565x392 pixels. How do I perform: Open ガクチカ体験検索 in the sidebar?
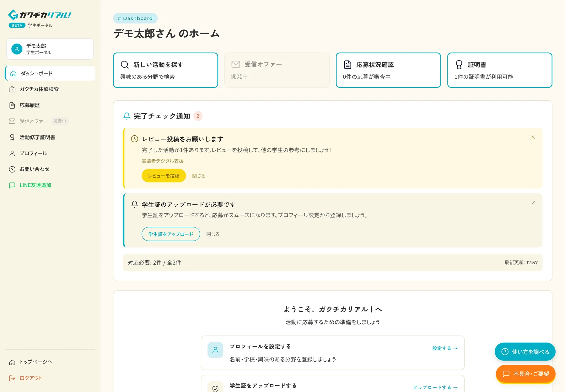click(x=50, y=89)
